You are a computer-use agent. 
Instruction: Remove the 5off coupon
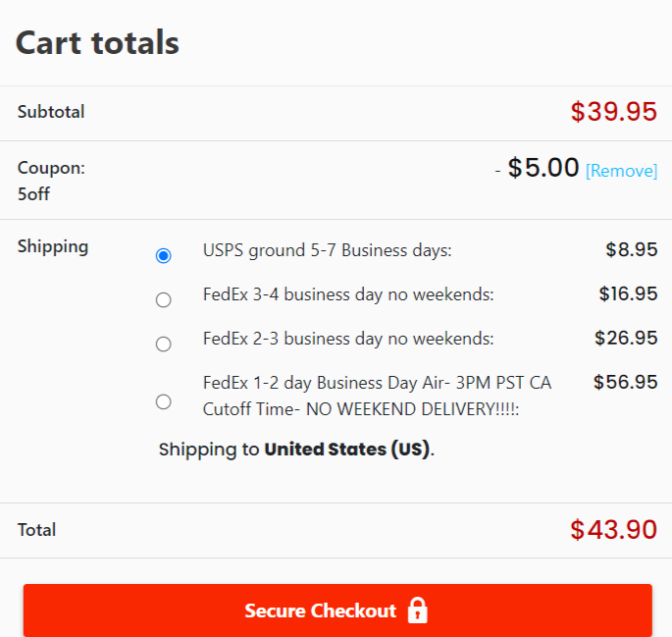(x=621, y=171)
